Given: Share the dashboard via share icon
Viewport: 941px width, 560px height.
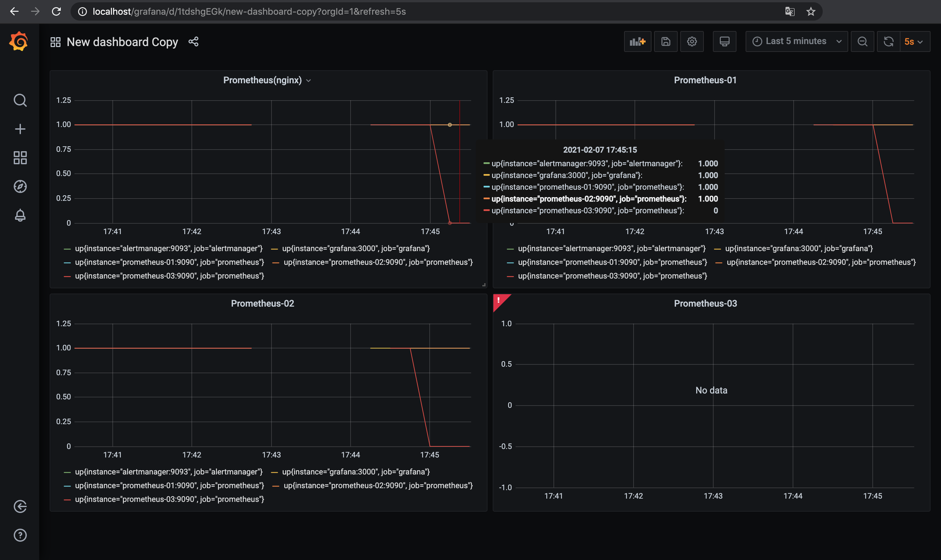Looking at the screenshot, I should (x=193, y=41).
